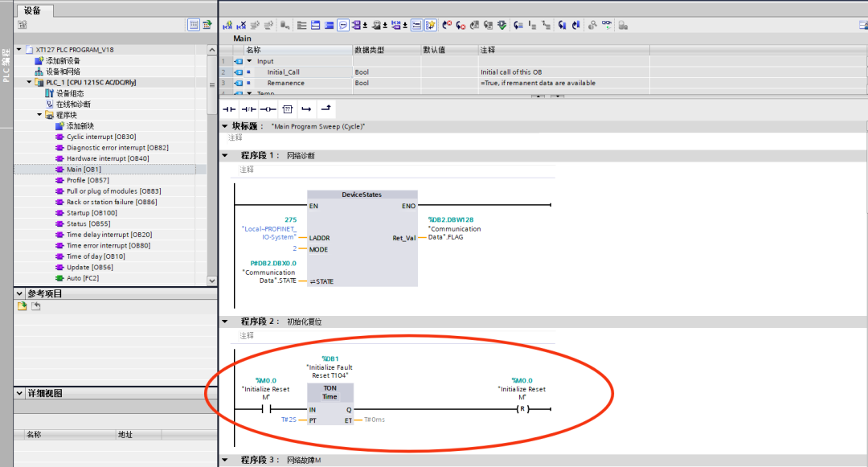Collapse the PLC_1 CPU 1215C node

point(30,83)
